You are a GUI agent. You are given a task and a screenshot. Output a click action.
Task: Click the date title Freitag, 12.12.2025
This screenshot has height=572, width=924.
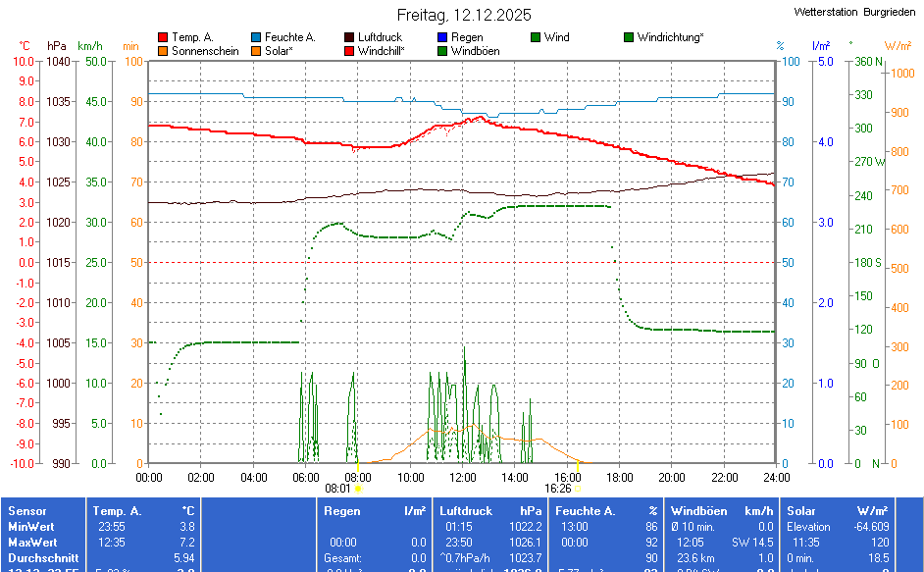pos(464,15)
